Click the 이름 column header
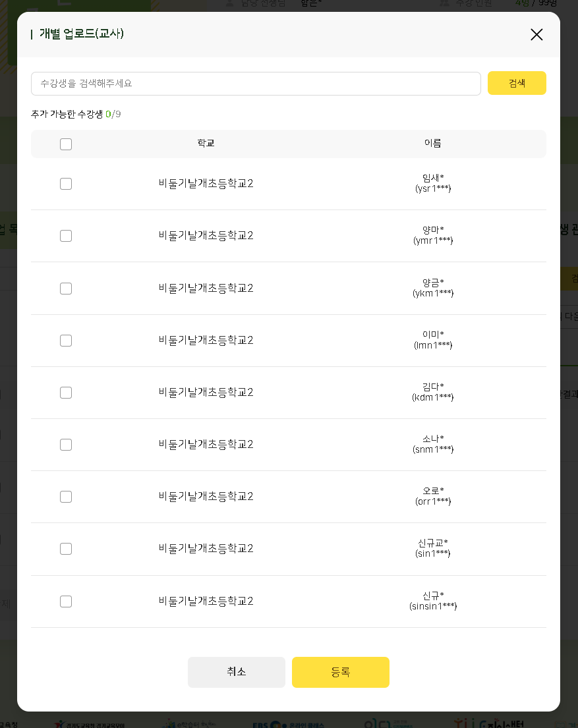 pos(432,144)
